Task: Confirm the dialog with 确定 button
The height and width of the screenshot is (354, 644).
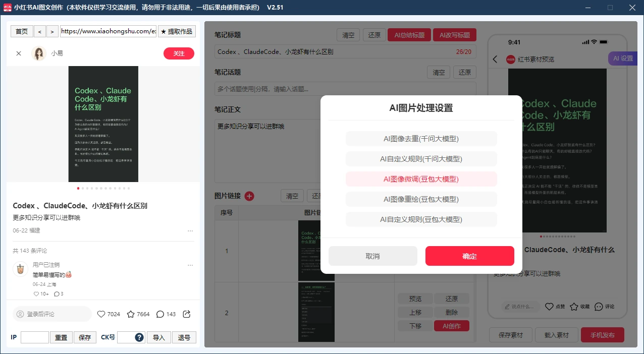Action: tap(470, 256)
